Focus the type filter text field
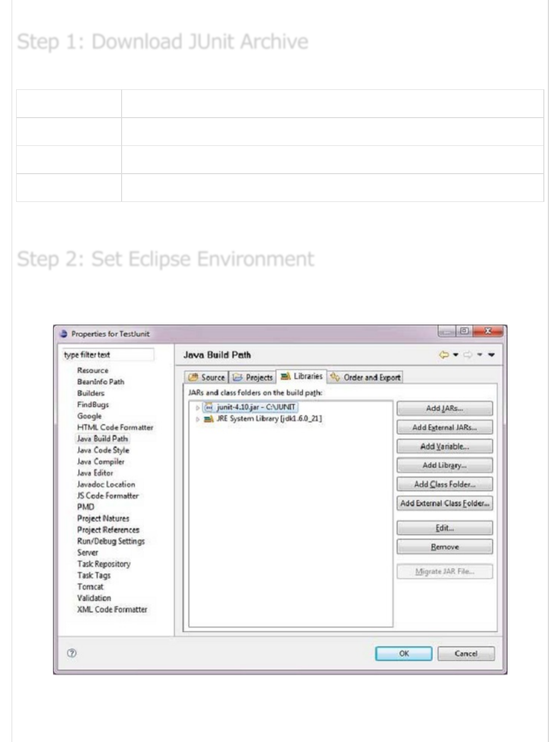 pyautogui.click(x=108, y=355)
